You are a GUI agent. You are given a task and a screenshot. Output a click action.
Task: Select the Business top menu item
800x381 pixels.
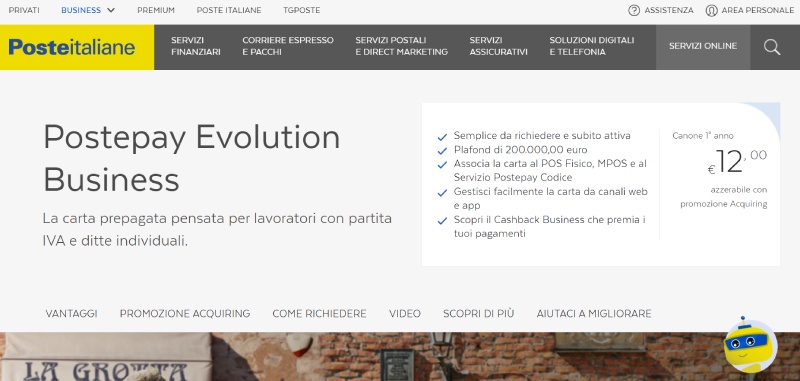coord(81,10)
